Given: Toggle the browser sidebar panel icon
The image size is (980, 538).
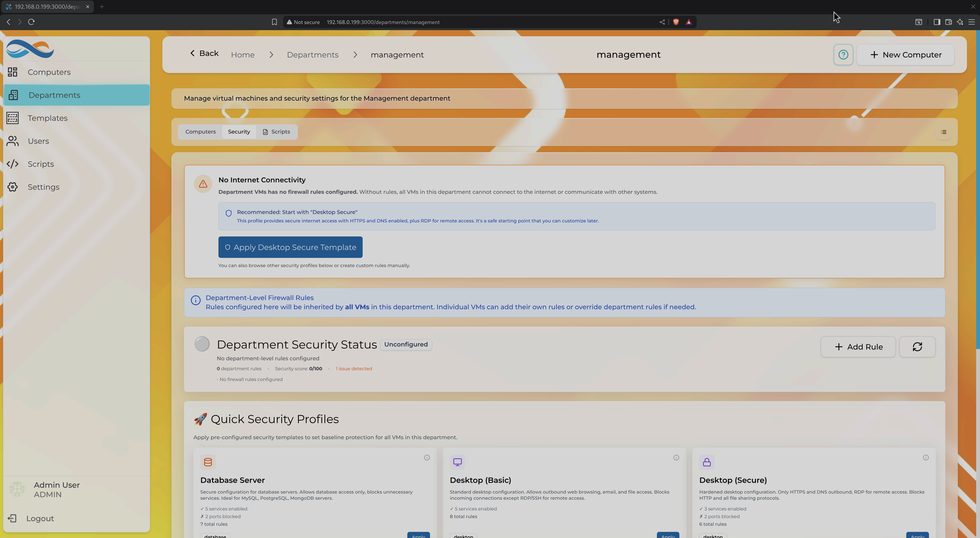Looking at the screenshot, I should (937, 22).
